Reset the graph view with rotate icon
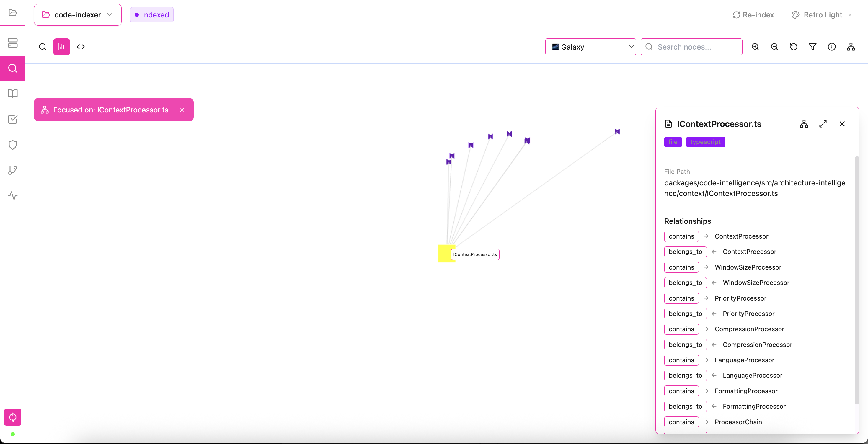Image resolution: width=868 pixels, height=444 pixels. tap(794, 47)
